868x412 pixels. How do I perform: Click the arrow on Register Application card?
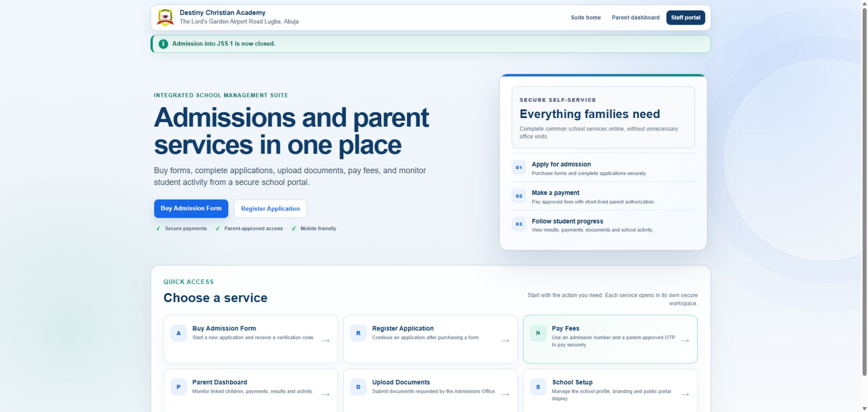505,340
